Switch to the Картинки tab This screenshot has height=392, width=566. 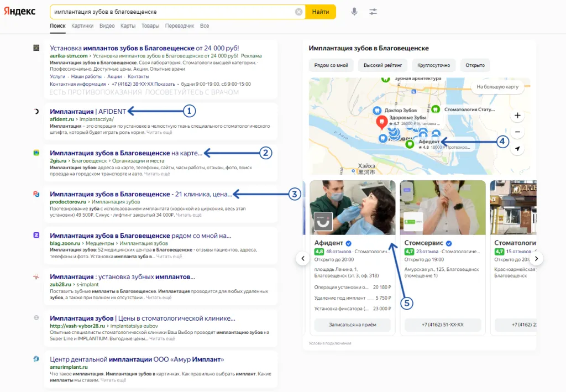82,26
